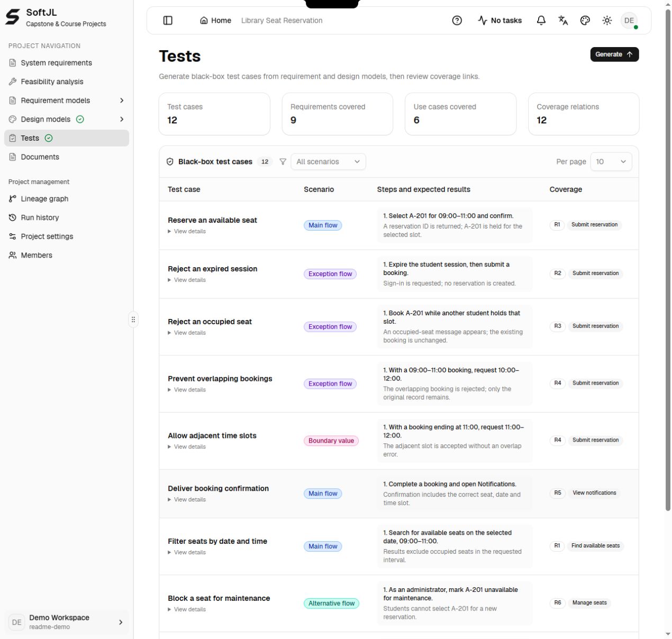
Task: Click sidebar resize grip handle
Action: click(133, 319)
